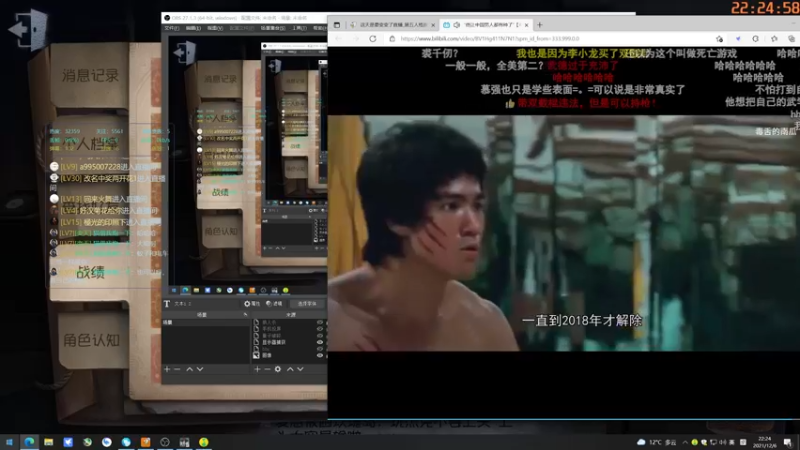This screenshot has width=800, height=450.
Task: Click the blue bird extension icon
Action: pos(738,39)
